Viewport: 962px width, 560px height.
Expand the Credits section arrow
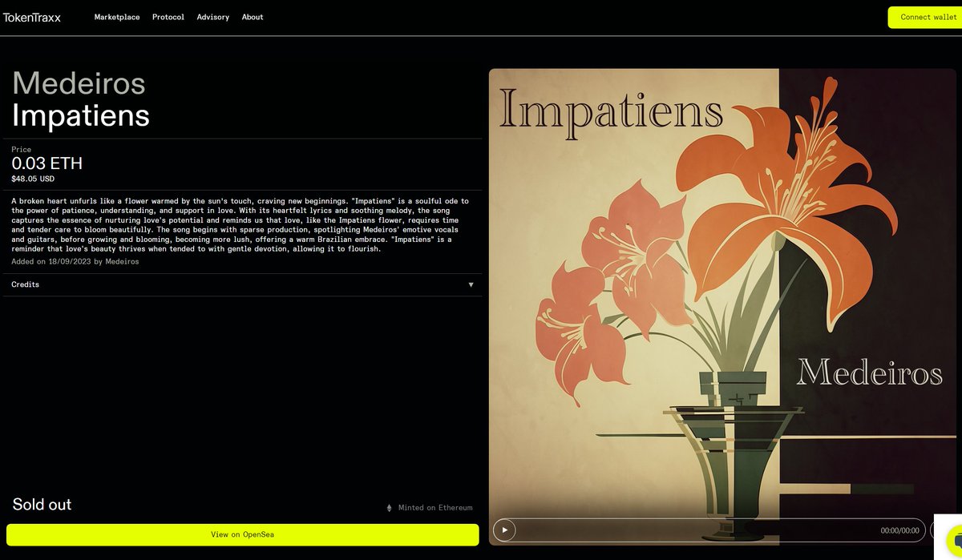[x=471, y=284]
